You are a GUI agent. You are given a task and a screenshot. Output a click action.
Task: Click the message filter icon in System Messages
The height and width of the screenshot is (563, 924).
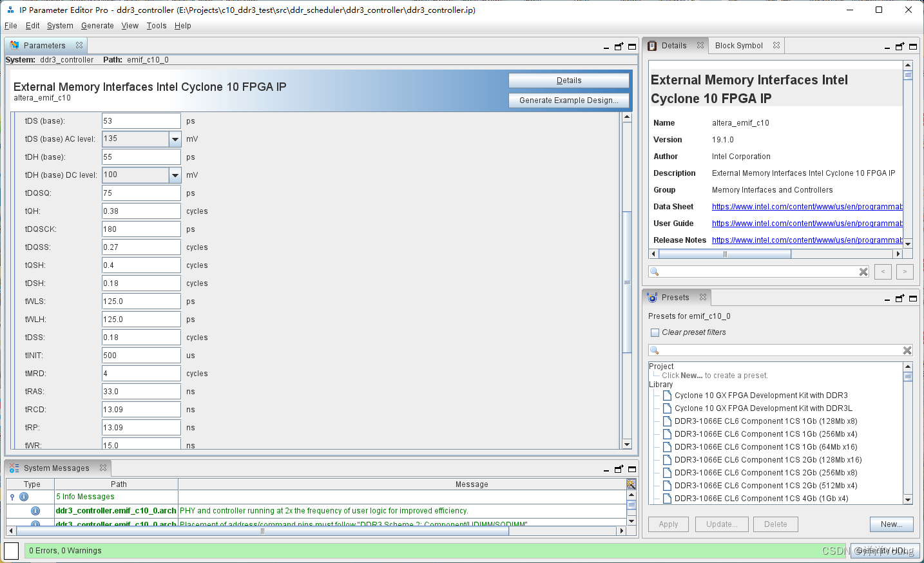631,484
